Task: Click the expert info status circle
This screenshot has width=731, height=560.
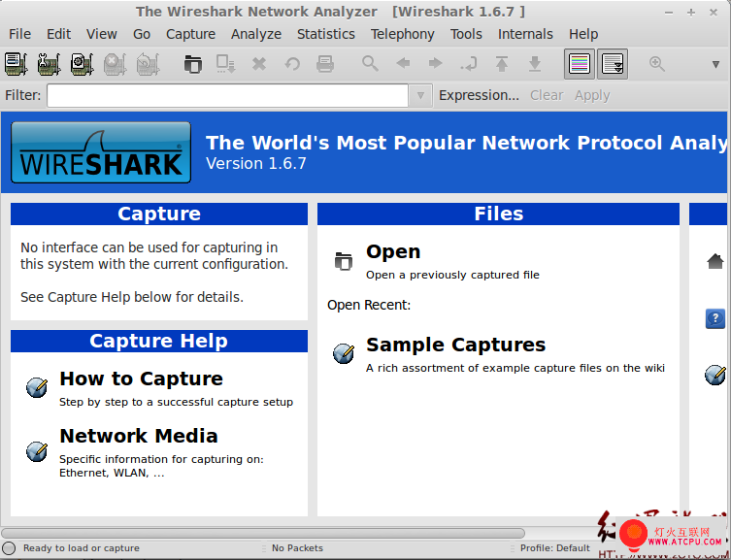Action: point(9,548)
